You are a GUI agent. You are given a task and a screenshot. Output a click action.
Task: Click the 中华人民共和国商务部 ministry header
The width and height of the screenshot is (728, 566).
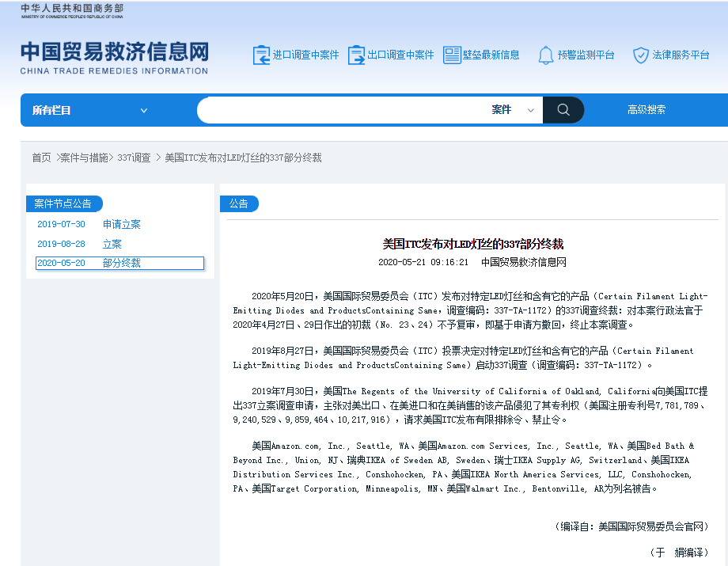click(x=72, y=10)
